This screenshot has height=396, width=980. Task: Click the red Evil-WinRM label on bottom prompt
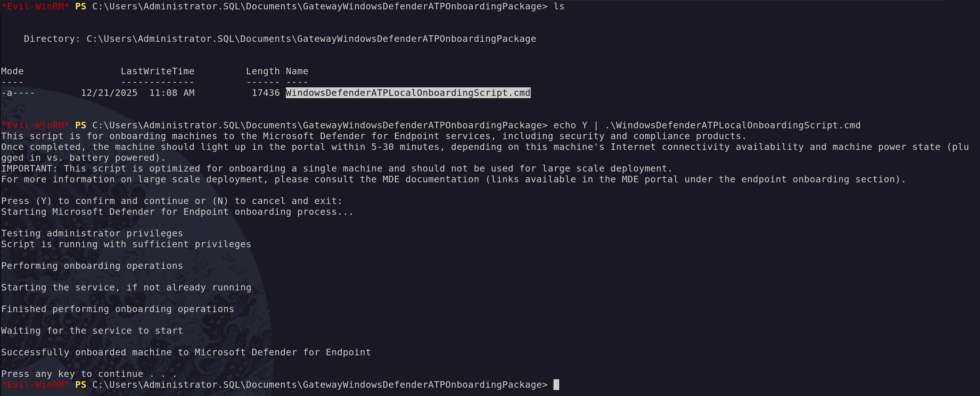coord(35,385)
